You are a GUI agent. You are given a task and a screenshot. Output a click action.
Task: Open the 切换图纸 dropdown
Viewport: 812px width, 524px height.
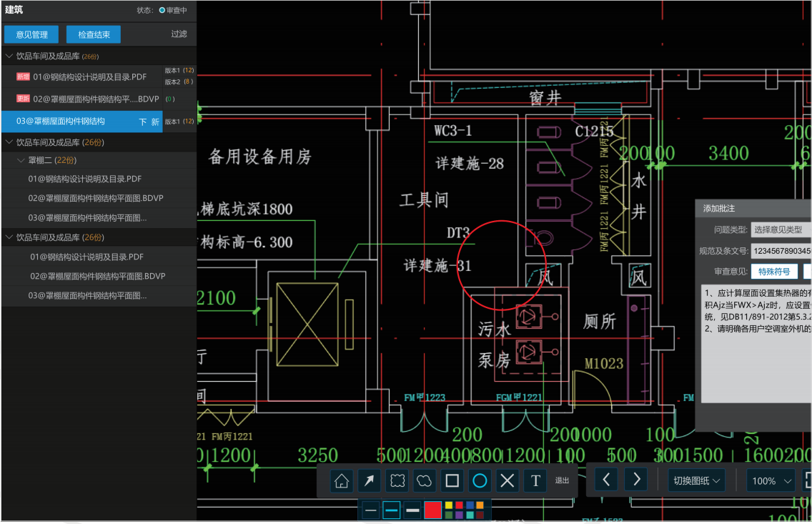pos(697,480)
